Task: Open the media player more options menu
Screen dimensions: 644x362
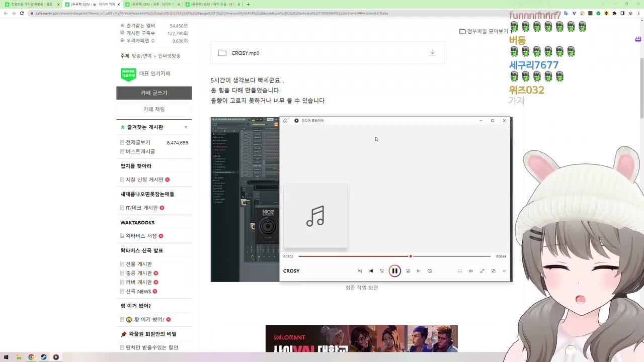Action: 504,271
